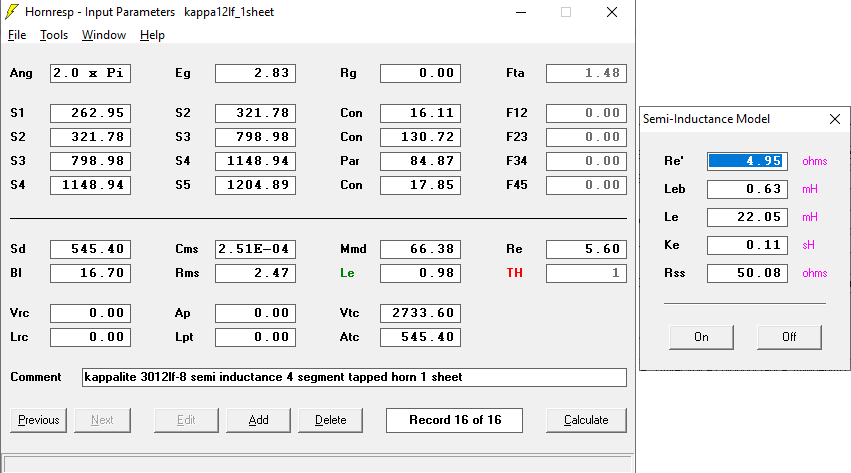This screenshot has width=851, height=473.
Task: Click the Edit button
Action: coord(186,420)
